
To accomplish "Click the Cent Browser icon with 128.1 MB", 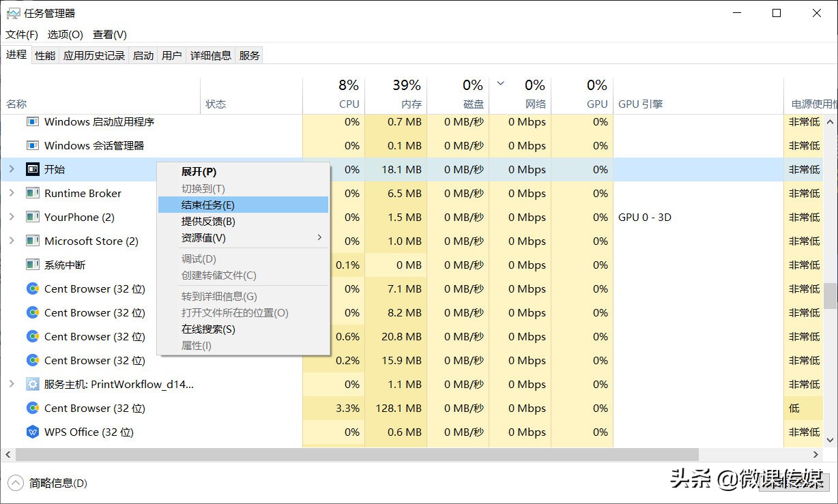I will (32, 409).
